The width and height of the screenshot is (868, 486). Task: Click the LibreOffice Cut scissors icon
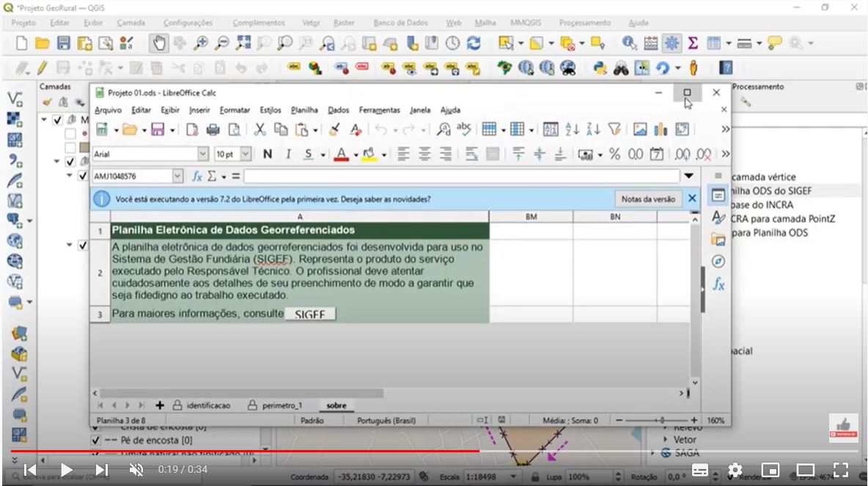point(259,130)
